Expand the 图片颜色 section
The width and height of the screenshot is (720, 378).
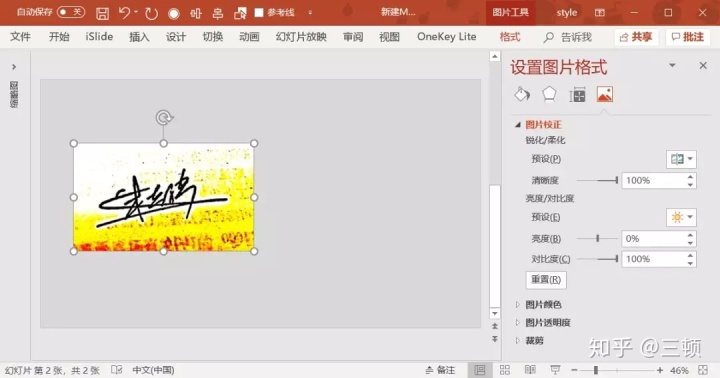[x=518, y=305]
